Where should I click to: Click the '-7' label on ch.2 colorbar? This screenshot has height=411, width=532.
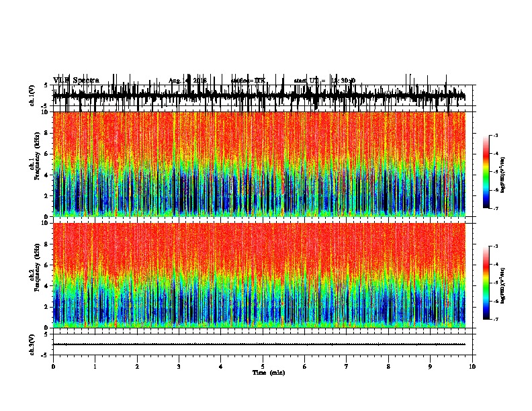click(496, 320)
